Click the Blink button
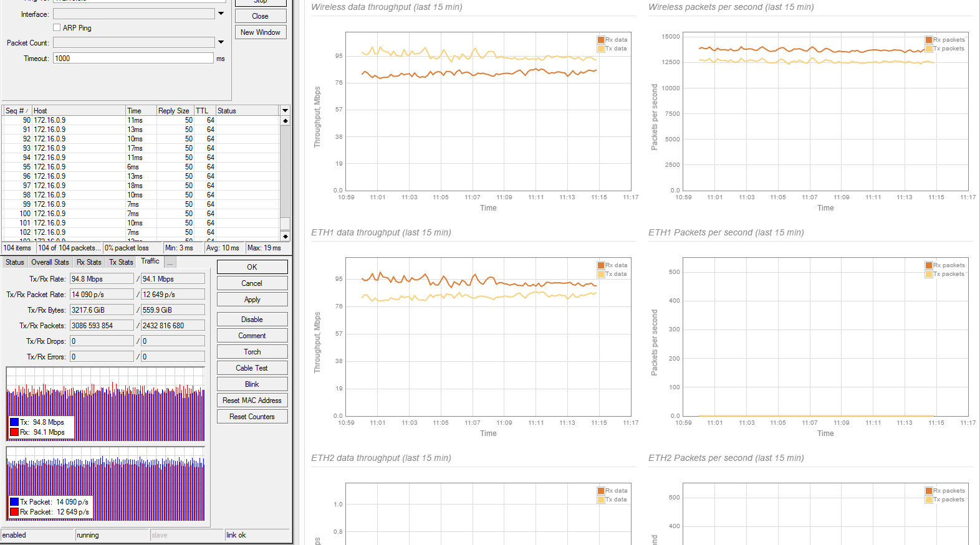Screen dimensions: 980x545 [252, 384]
